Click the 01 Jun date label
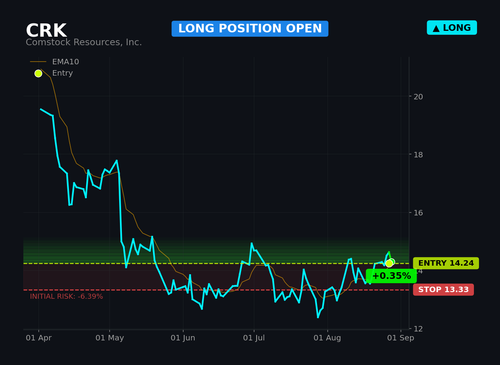Image resolution: width=500 pixels, height=365 pixels. [x=183, y=338]
